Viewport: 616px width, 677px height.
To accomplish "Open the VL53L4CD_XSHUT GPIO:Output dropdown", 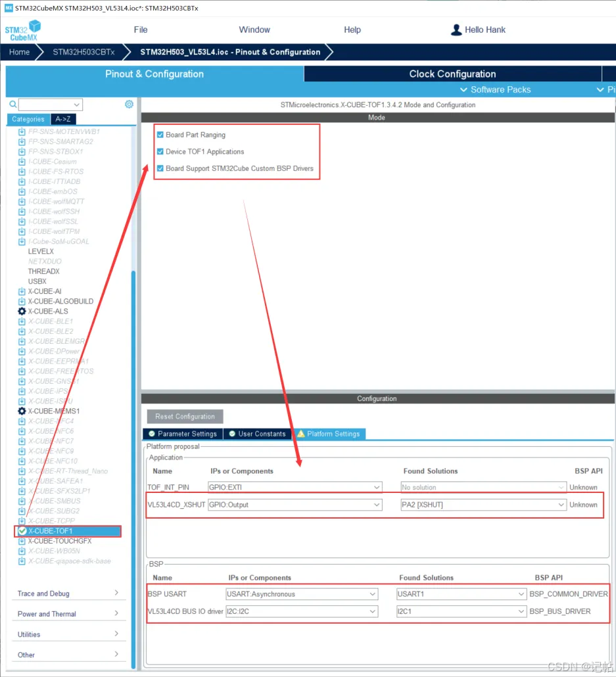I will coord(295,504).
